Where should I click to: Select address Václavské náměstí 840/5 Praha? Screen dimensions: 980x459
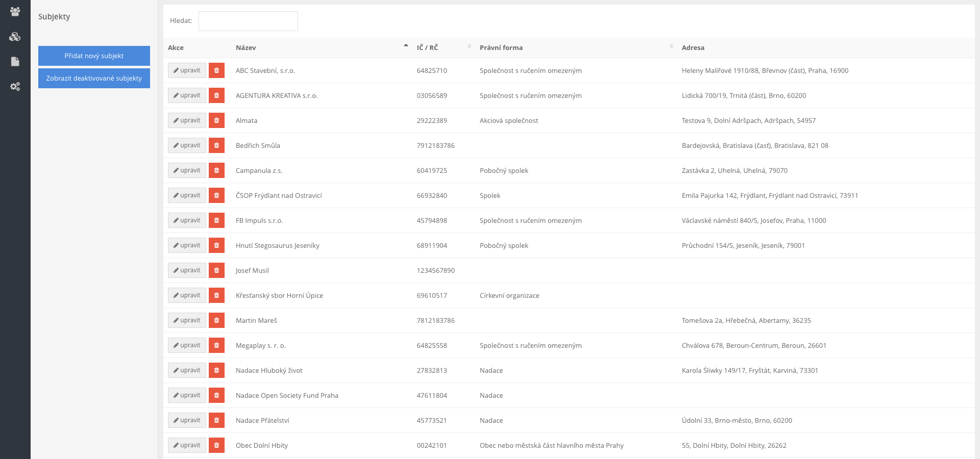tap(754, 220)
